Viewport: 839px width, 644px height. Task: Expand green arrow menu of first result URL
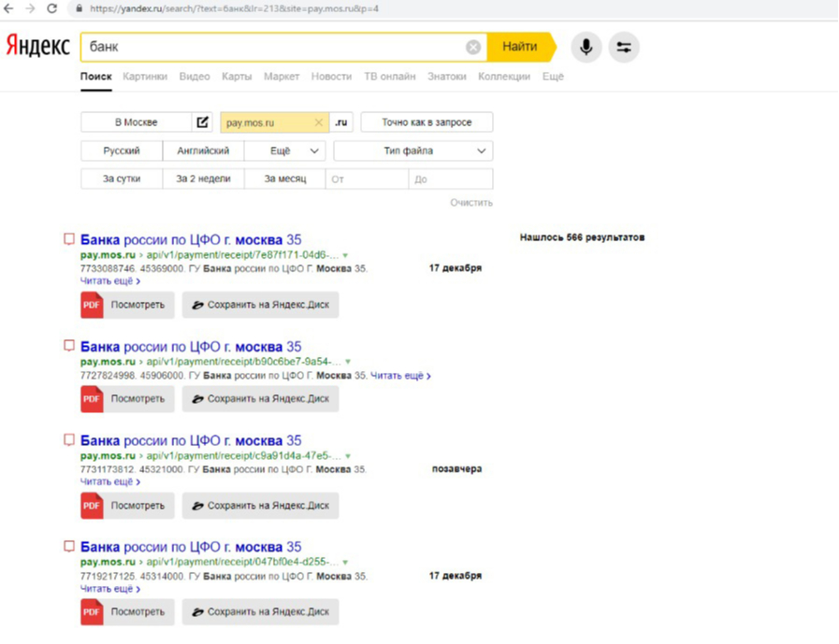[x=345, y=255]
